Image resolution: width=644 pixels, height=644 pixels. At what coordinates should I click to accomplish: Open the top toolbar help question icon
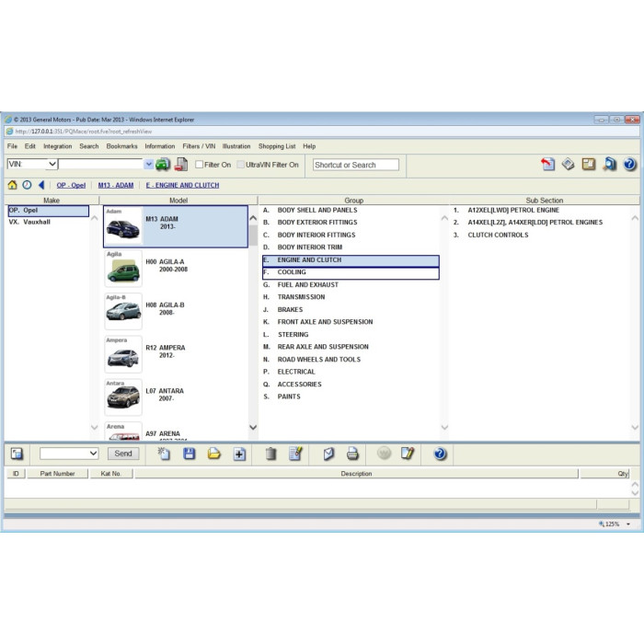tap(629, 165)
